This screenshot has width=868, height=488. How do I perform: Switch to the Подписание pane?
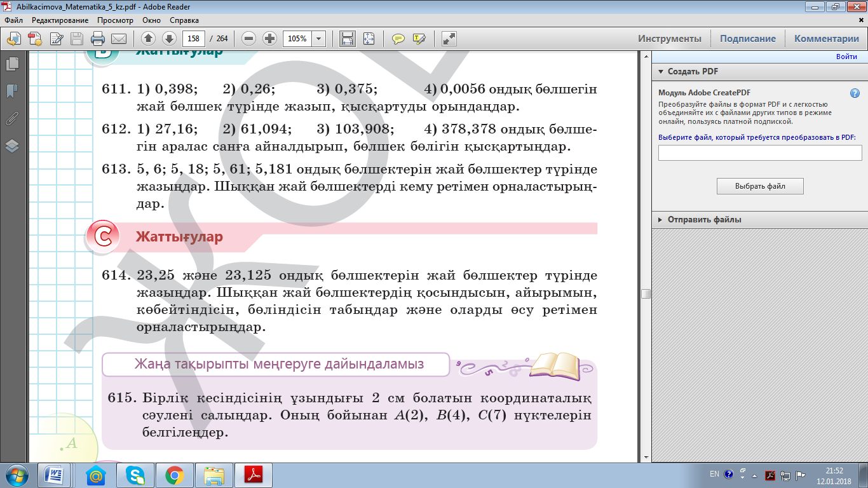point(748,39)
